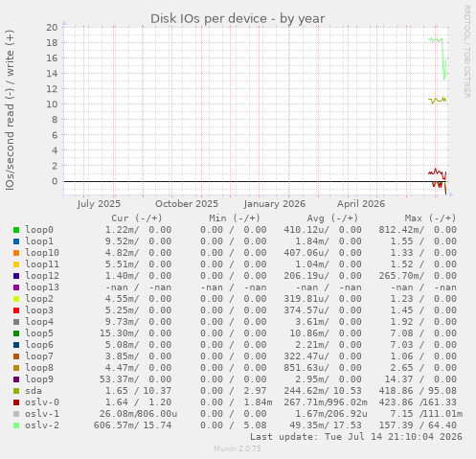Click the loop8 ochre legend swatch
This screenshot has width=476, height=459.
tap(16, 368)
